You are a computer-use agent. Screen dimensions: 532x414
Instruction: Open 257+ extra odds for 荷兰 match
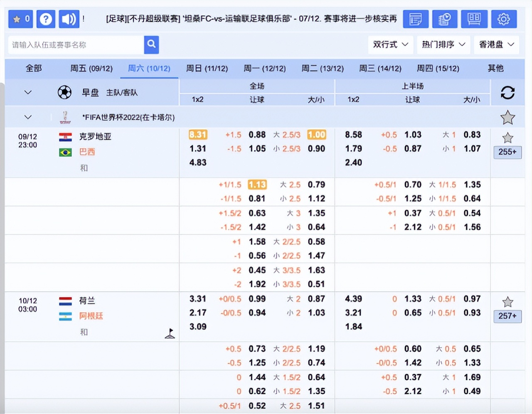click(x=507, y=316)
